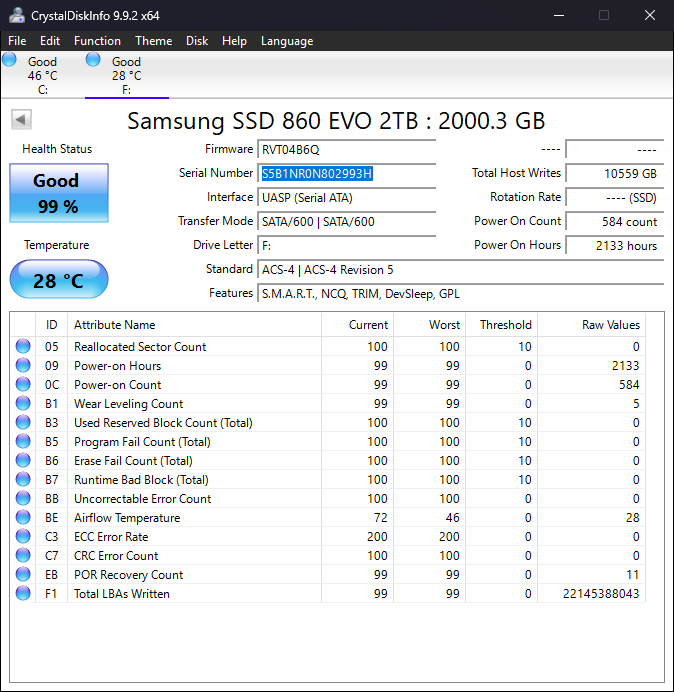Click status orb for Program Fail Count
The image size is (674, 692).
23,441
